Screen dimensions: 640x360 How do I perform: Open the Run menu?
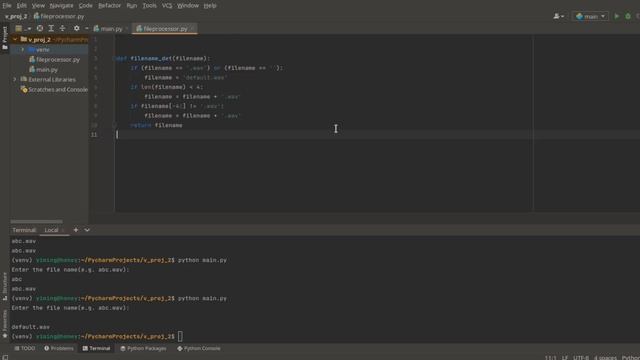tap(131, 6)
